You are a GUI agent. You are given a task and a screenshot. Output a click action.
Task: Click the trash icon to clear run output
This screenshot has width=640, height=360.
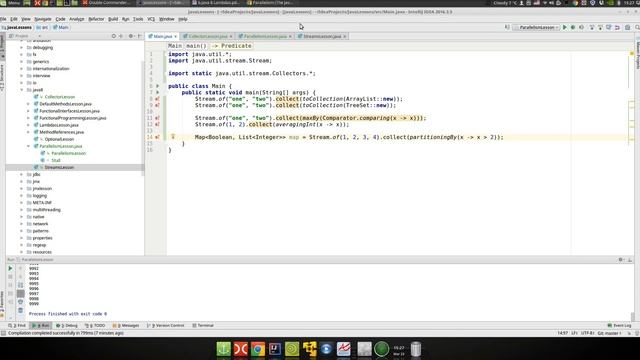pyautogui.click(x=20, y=311)
